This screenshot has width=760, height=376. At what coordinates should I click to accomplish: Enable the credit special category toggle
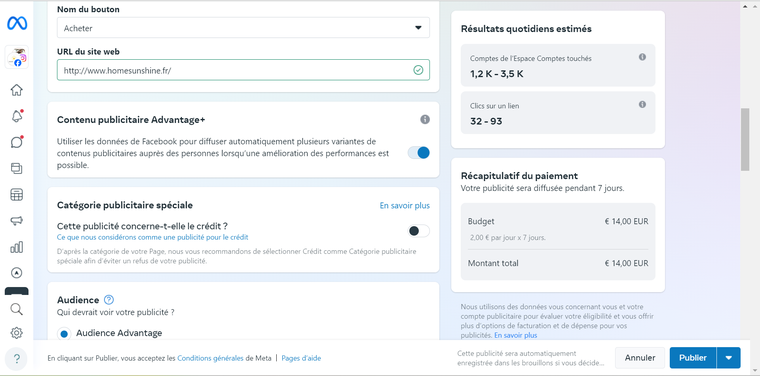419,231
